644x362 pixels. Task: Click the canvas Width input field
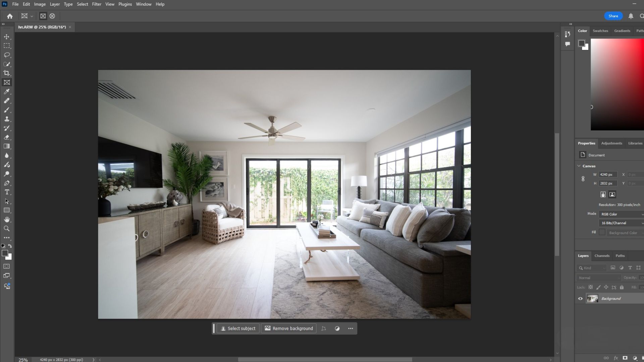point(608,175)
